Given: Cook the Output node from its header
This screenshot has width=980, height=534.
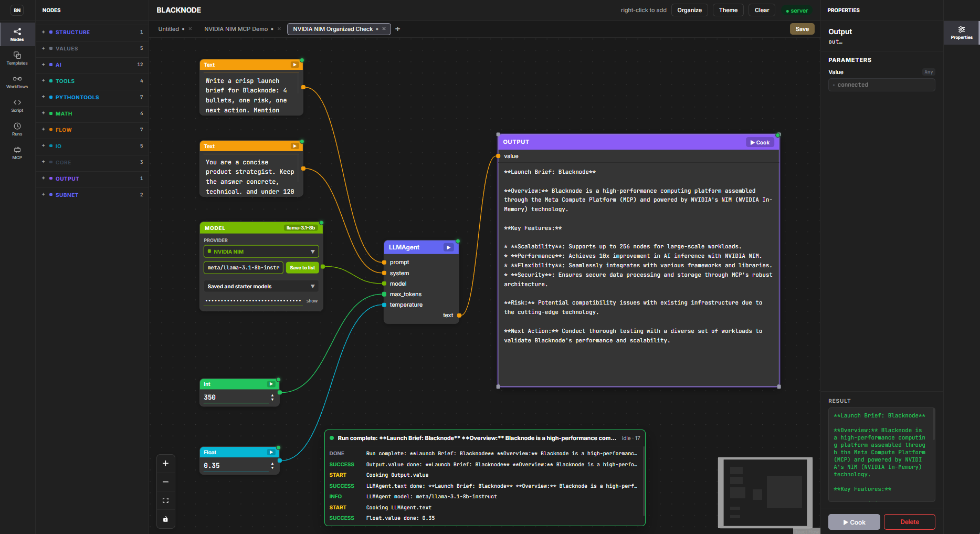Looking at the screenshot, I should tap(760, 142).
